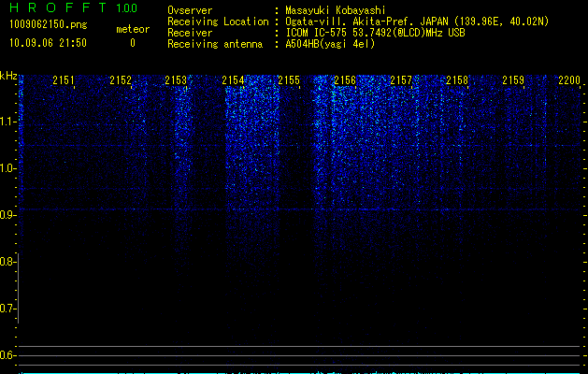Click the 1.0 frequency axis label

[x=7, y=168]
